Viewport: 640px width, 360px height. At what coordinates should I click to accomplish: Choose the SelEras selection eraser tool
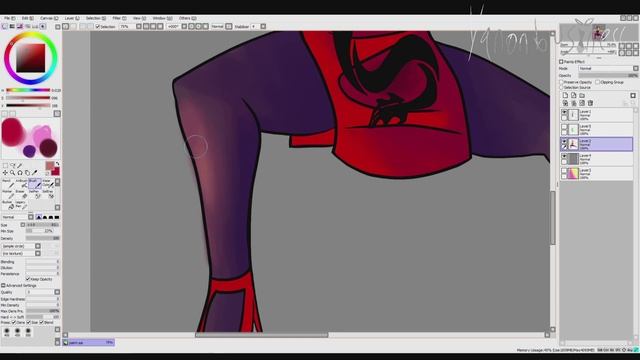pos(48,194)
